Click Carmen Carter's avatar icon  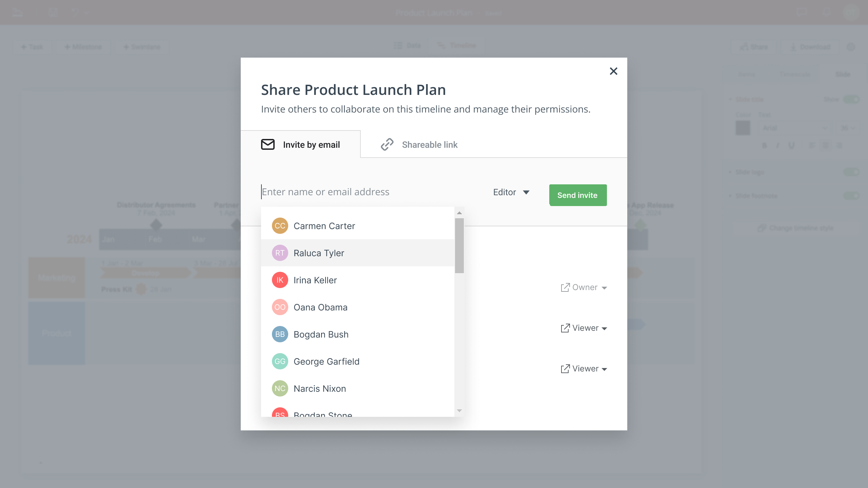pos(279,225)
